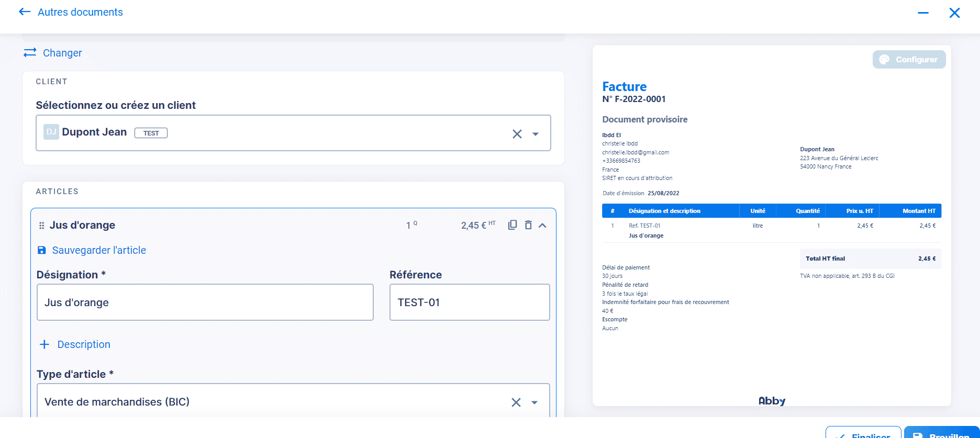Duplicate the Jus d'orange article
This screenshot has width=980, height=438.
pyautogui.click(x=513, y=225)
